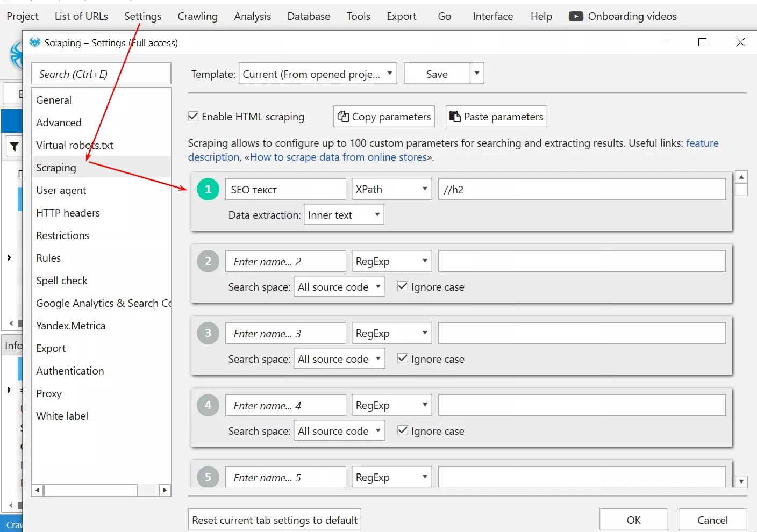
Task: Click the Enter name... 2 field
Action: [285, 261]
